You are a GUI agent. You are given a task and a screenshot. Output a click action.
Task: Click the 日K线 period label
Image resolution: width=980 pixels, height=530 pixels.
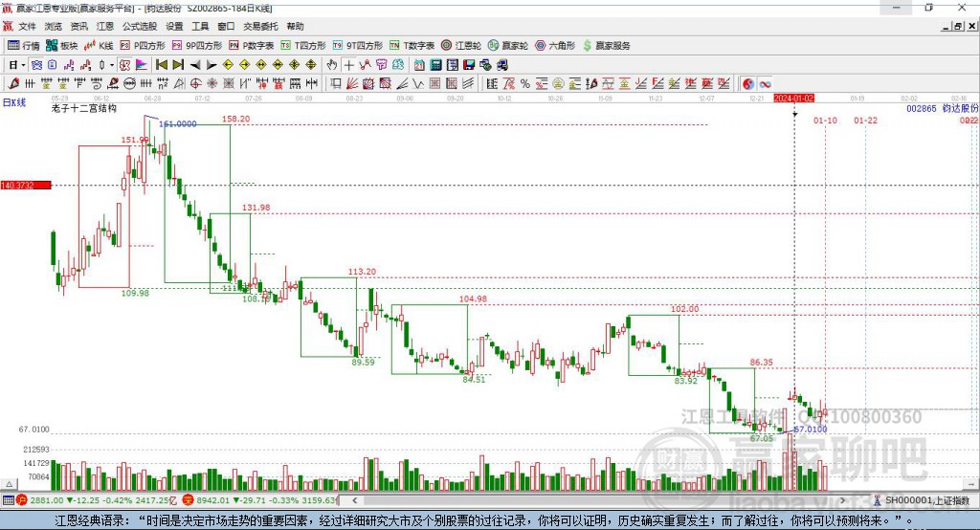tap(13, 102)
